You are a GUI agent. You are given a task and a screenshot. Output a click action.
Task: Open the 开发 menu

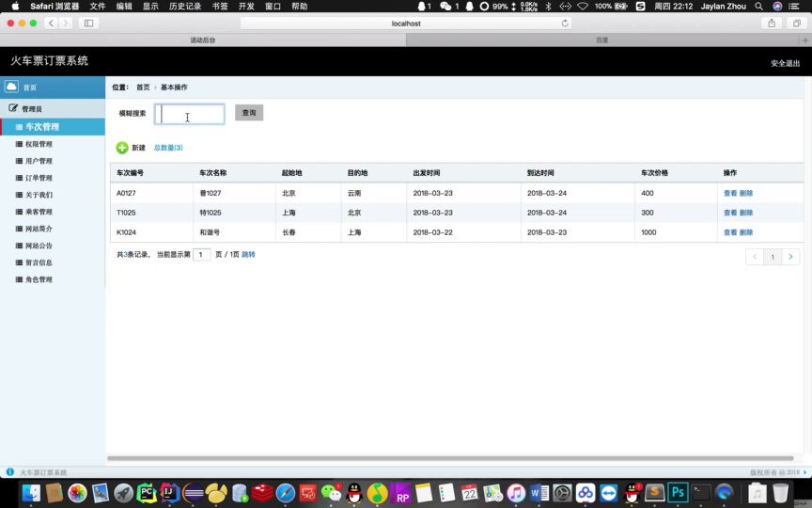point(246,7)
